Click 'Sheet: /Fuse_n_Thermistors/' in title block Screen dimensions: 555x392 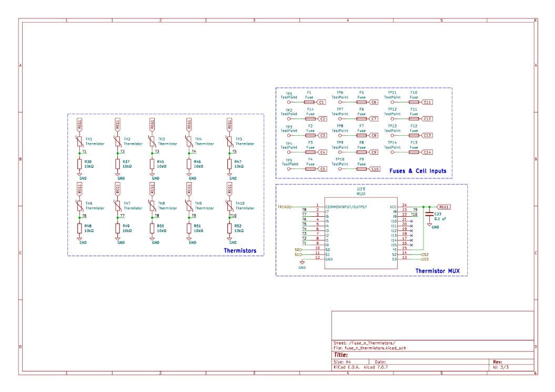(365, 343)
